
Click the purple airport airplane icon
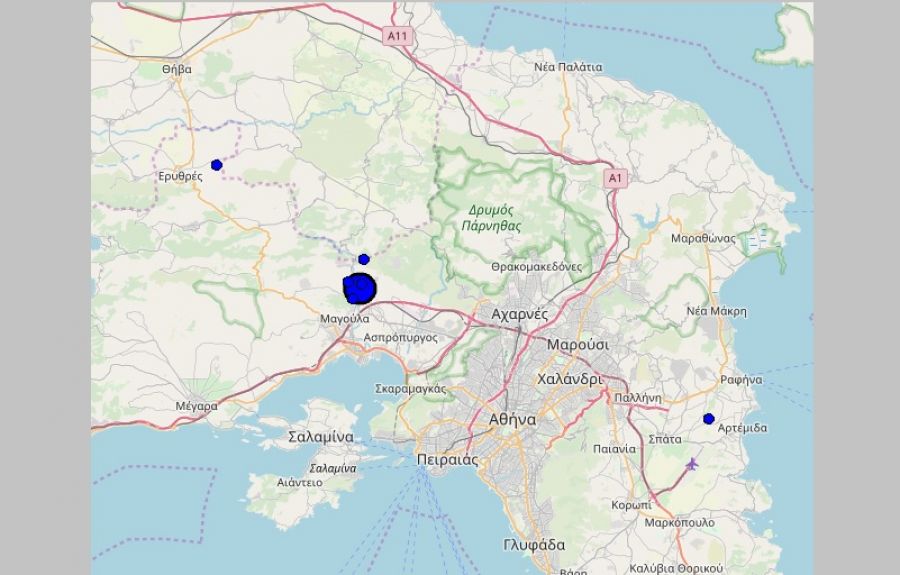click(x=693, y=464)
